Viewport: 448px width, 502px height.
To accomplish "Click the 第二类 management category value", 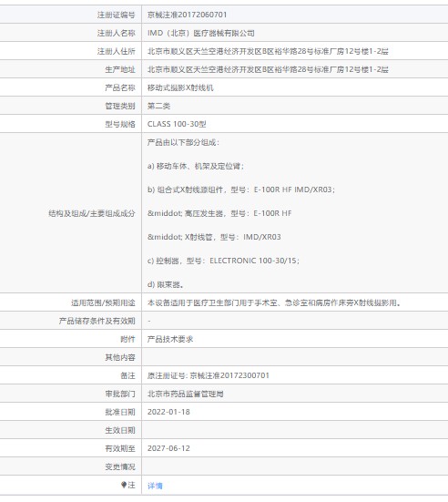I will coord(158,106).
